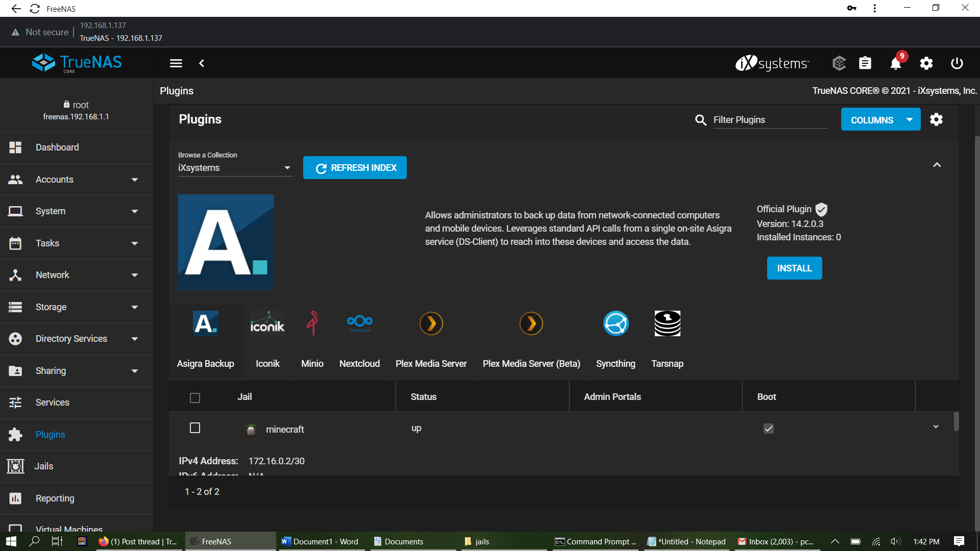Click the power button icon
The image size is (980, 551).
[x=957, y=63]
